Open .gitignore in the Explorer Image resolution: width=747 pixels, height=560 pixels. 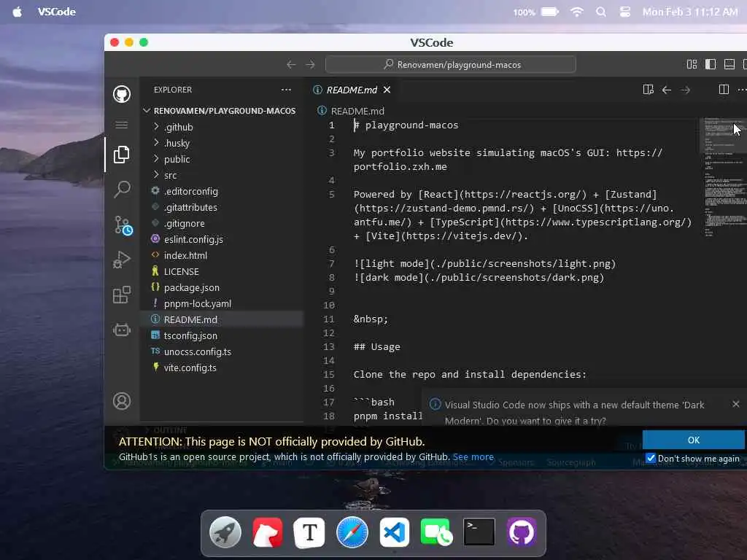pyautogui.click(x=222, y=223)
